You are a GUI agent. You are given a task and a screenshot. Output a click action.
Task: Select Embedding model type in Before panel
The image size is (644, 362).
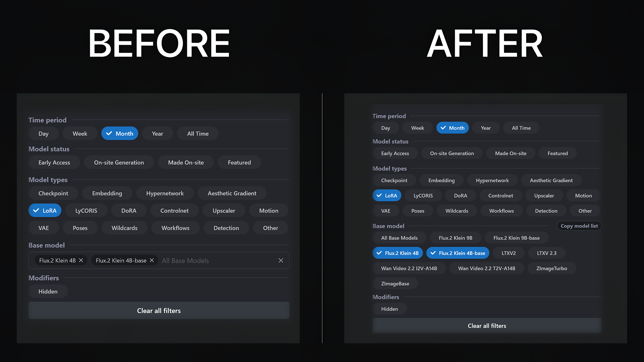[107, 193]
